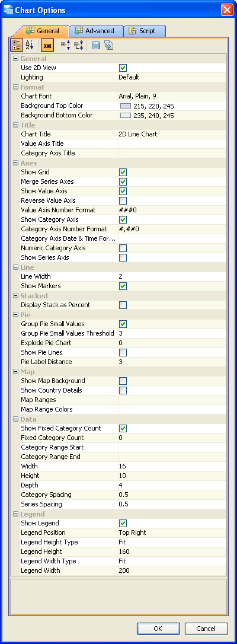Toggle the description area toolbar icon
The image size is (237, 644).
coord(47,45)
